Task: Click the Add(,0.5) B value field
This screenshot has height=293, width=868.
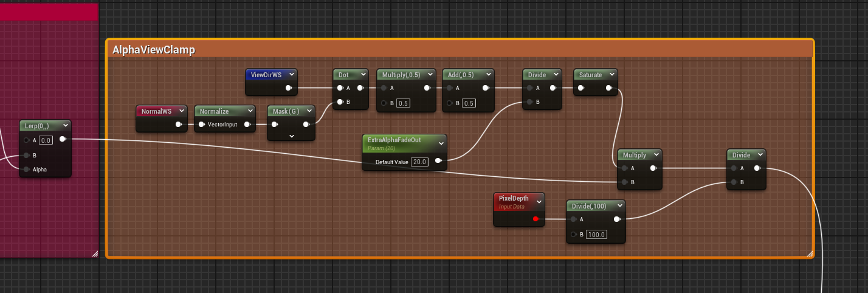Action: tap(469, 103)
